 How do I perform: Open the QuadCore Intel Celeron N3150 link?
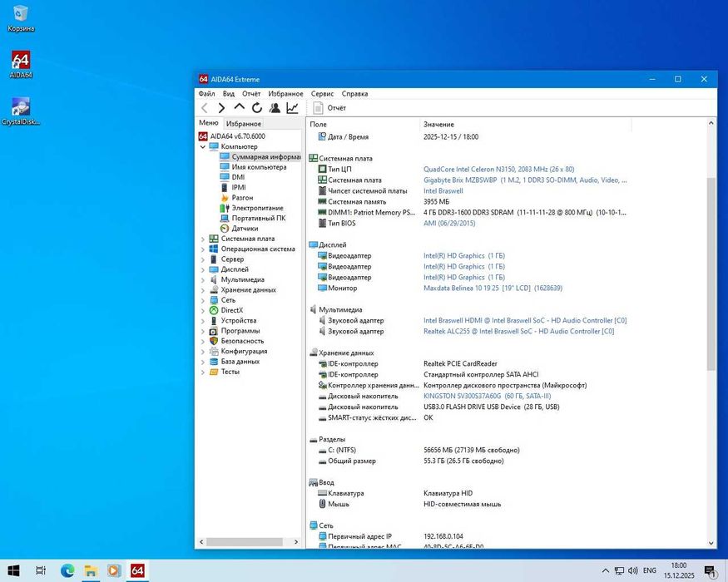point(498,170)
